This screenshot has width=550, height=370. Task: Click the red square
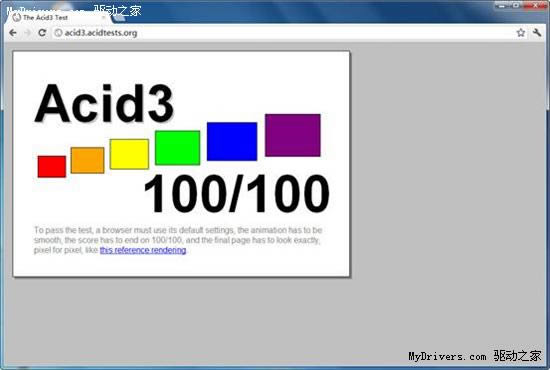tap(52, 167)
